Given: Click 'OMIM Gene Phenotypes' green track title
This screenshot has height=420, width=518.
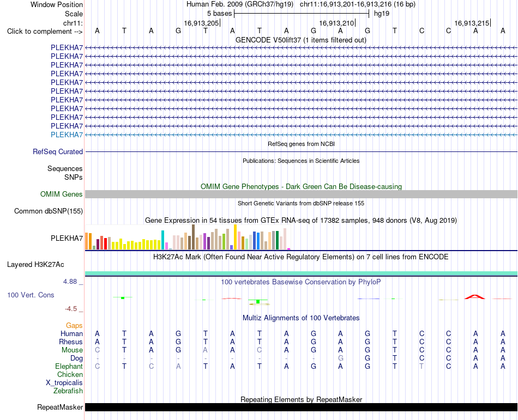Looking at the screenshot, I should click(302, 186).
